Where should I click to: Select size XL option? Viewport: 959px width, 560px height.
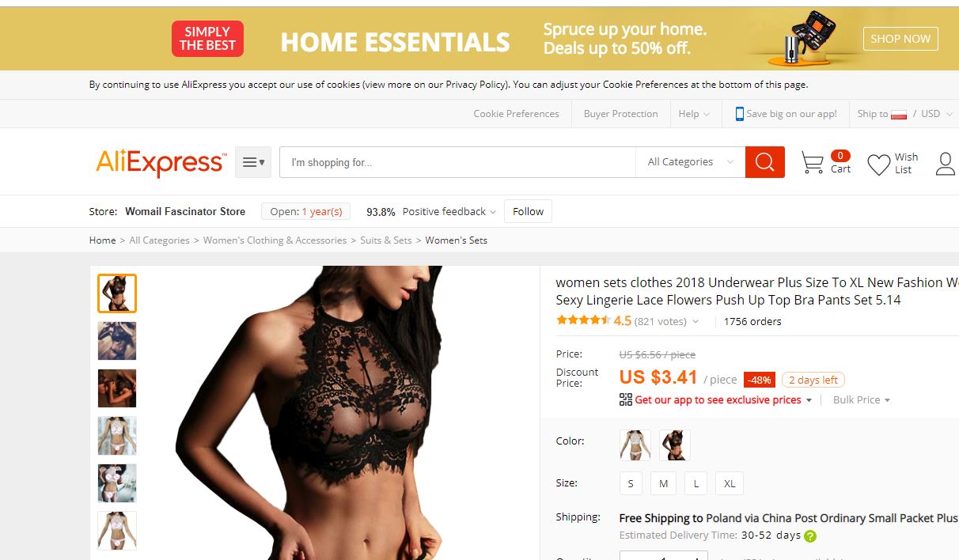click(729, 483)
